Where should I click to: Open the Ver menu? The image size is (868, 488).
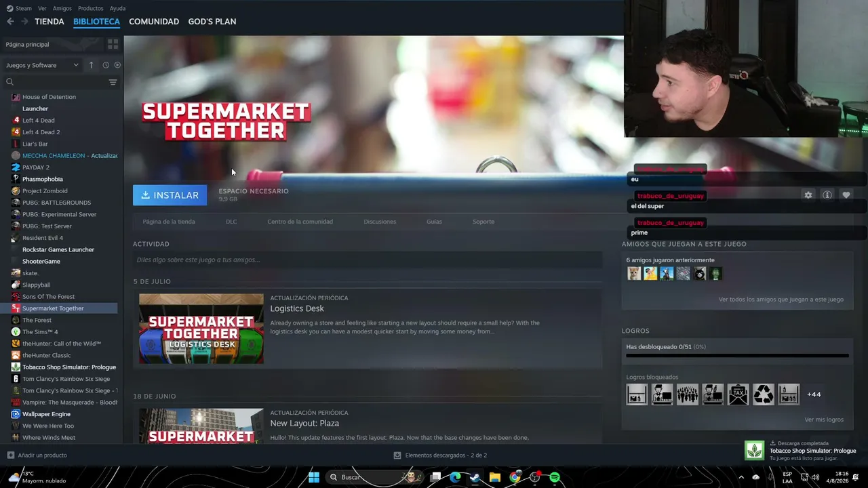pyautogui.click(x=42, y=8)
